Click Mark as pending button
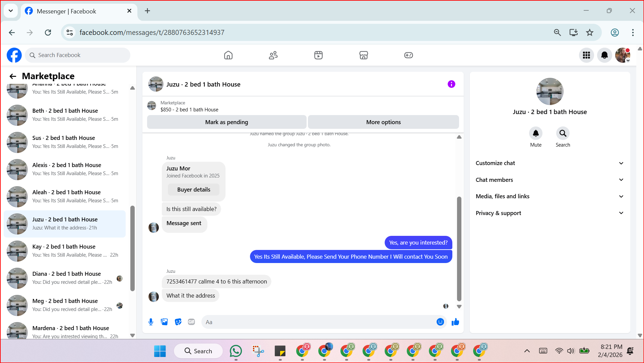 click(227, 122)
